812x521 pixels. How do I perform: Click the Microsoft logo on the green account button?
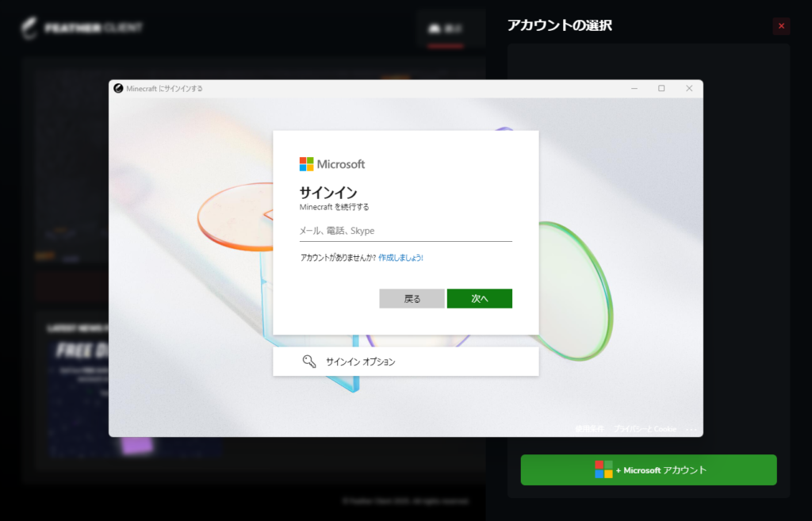[x=603, y=469]
